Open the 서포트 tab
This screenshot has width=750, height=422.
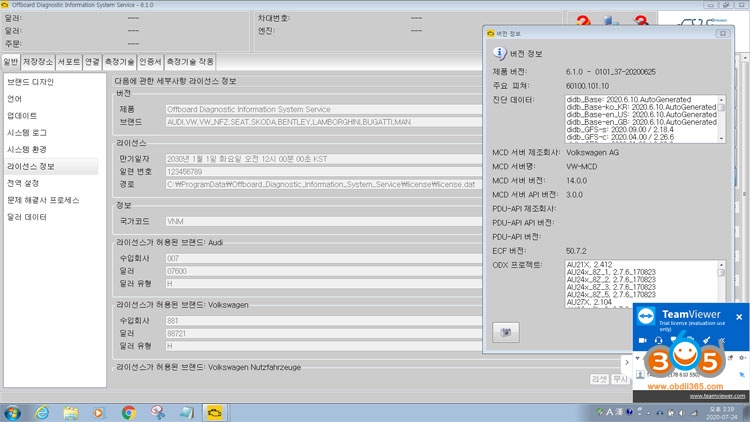click(68, 62)
